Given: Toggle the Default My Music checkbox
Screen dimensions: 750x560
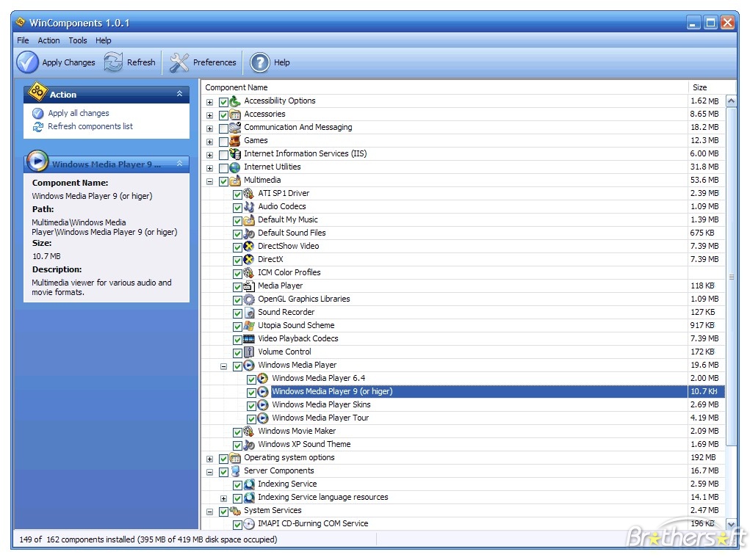Looking at the screenshot, I should click(x=237, y=221).
